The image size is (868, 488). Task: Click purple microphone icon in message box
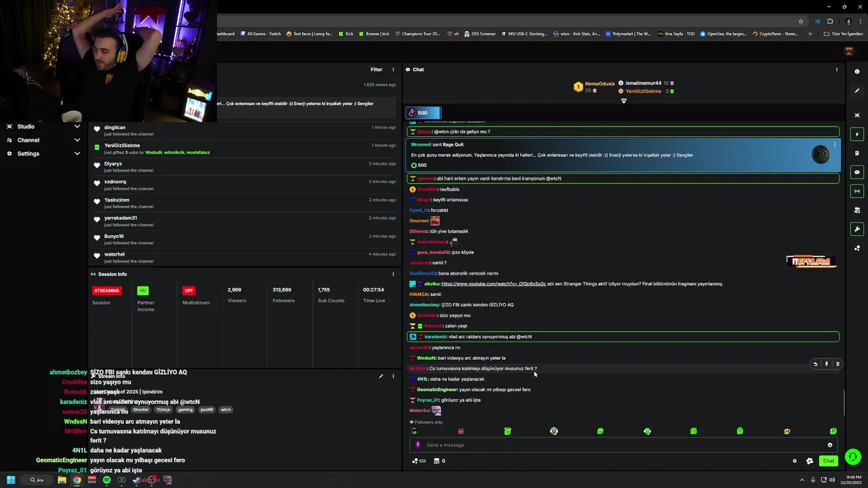point(418,445)
